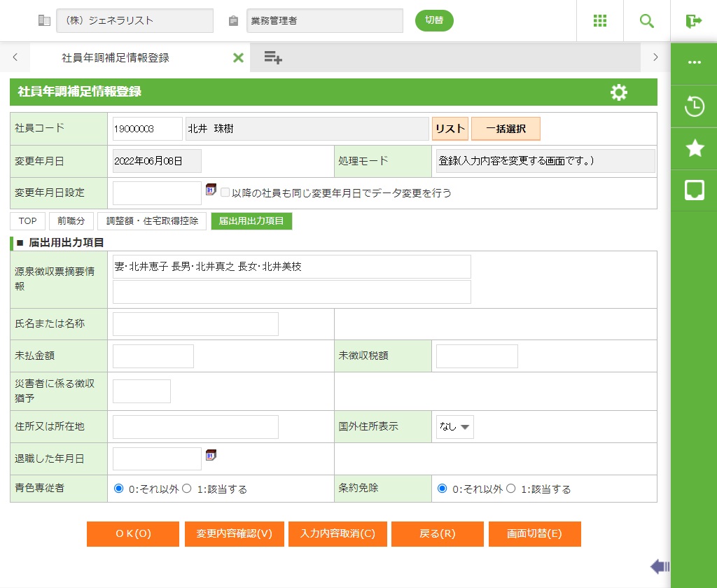The width and height of the screenshot is (717, 588).
Task: Open favorites star icon in sidebar
Action: click(x=694, y=148)
